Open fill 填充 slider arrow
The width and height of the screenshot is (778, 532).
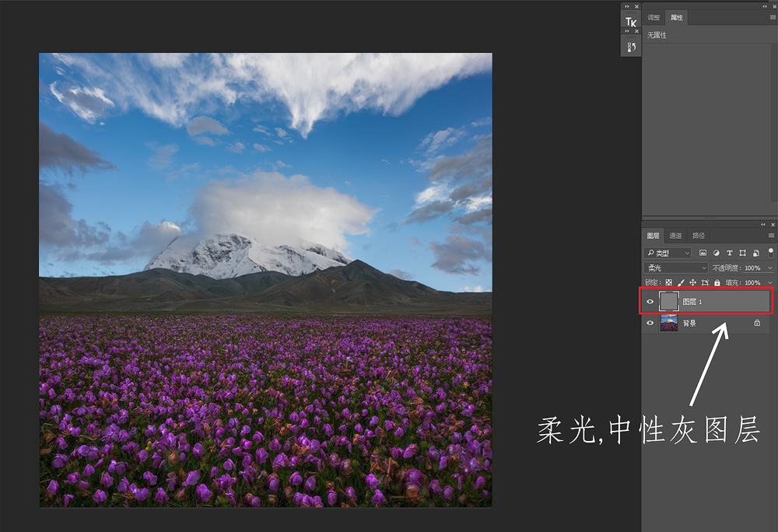tap(770, 282)
